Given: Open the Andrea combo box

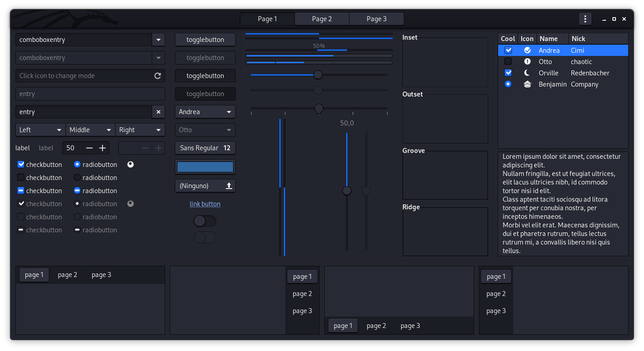Looking at the screenshot, I should point(205,112).
